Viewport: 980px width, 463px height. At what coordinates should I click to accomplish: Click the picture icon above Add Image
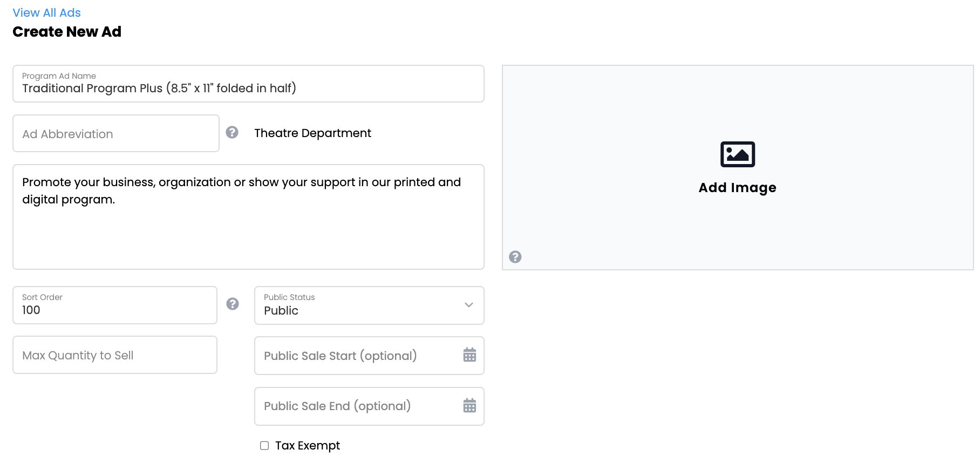(737, 154)
